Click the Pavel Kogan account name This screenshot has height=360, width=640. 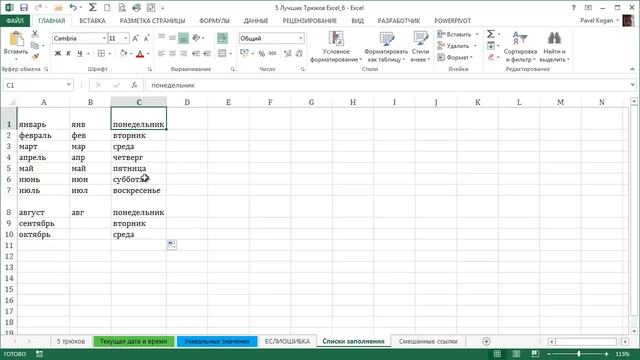pyautogui.click(x=596, y=20)
